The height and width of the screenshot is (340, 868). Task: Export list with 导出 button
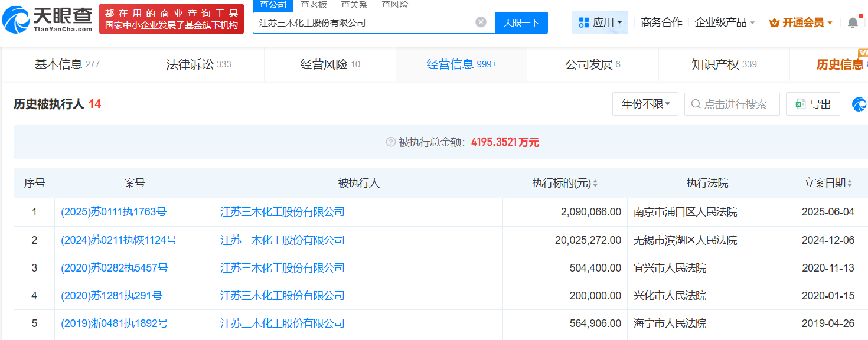813,104
